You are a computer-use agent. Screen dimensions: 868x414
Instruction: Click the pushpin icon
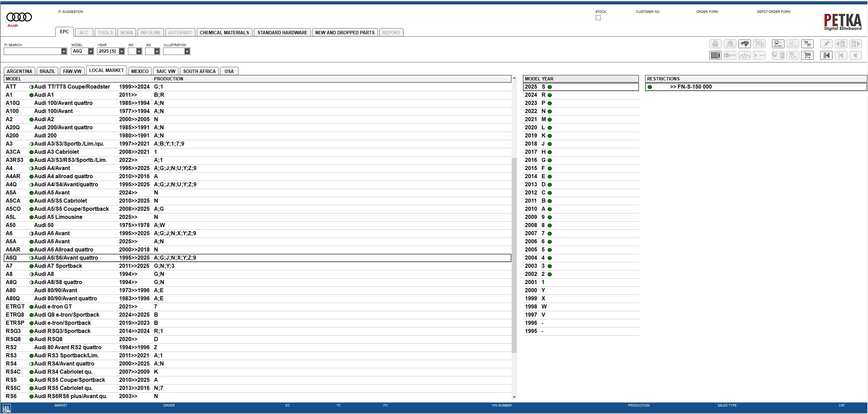pyautogui.click(x=826, y=44)
